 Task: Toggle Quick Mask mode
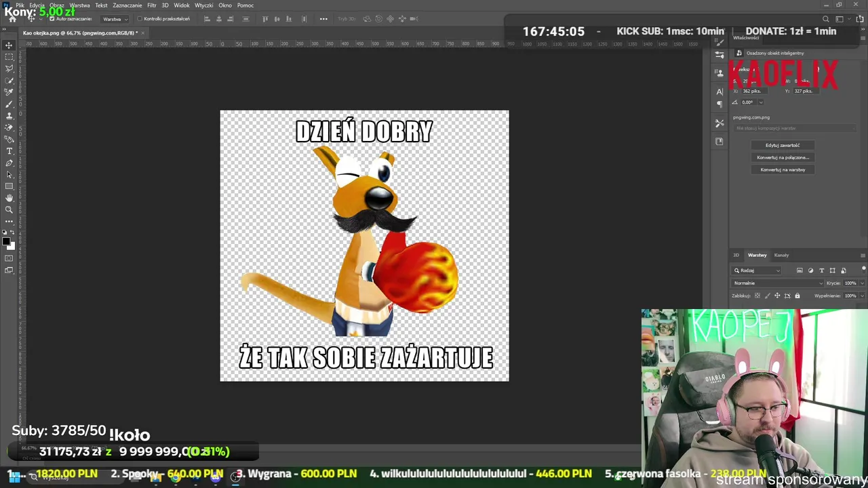[9, 258]
